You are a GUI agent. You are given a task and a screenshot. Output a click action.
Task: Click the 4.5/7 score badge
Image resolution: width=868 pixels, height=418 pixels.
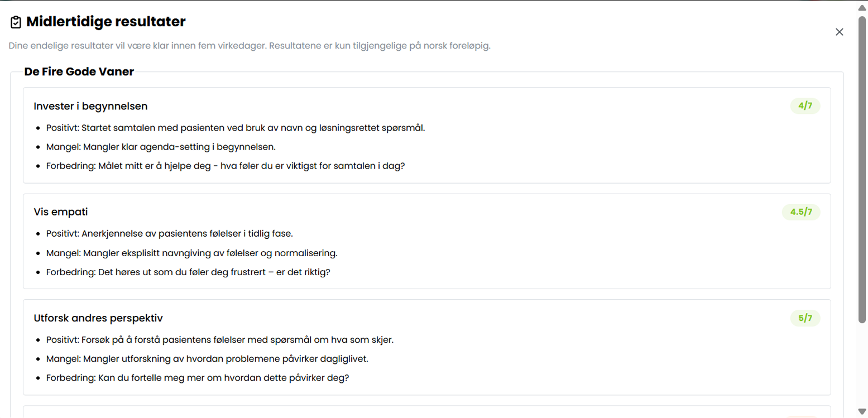tap(801, 212)
